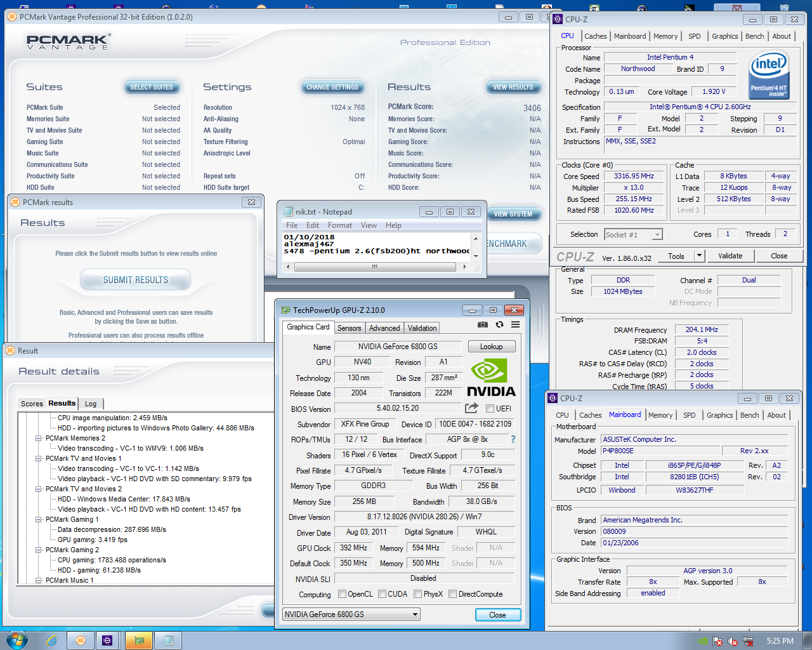Click the NVIDIA tray icon
This screenshot has width=812, height=650.
click(x=703, y=641)
